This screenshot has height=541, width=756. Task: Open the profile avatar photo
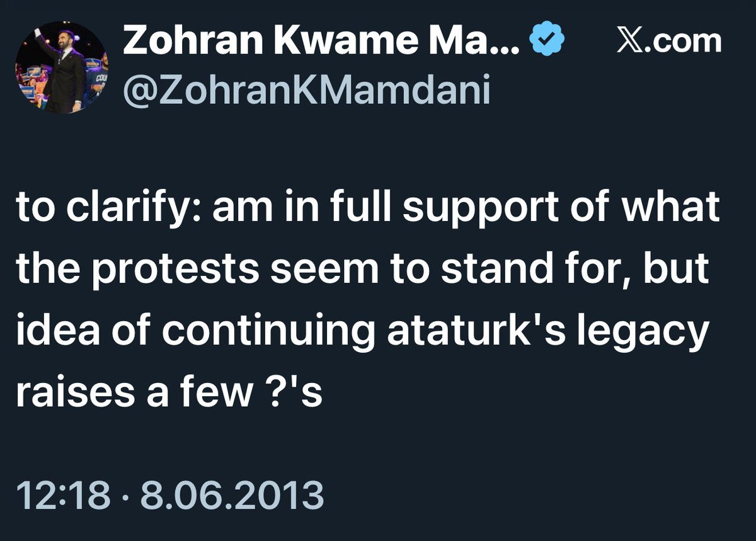(x=60, y=71)
